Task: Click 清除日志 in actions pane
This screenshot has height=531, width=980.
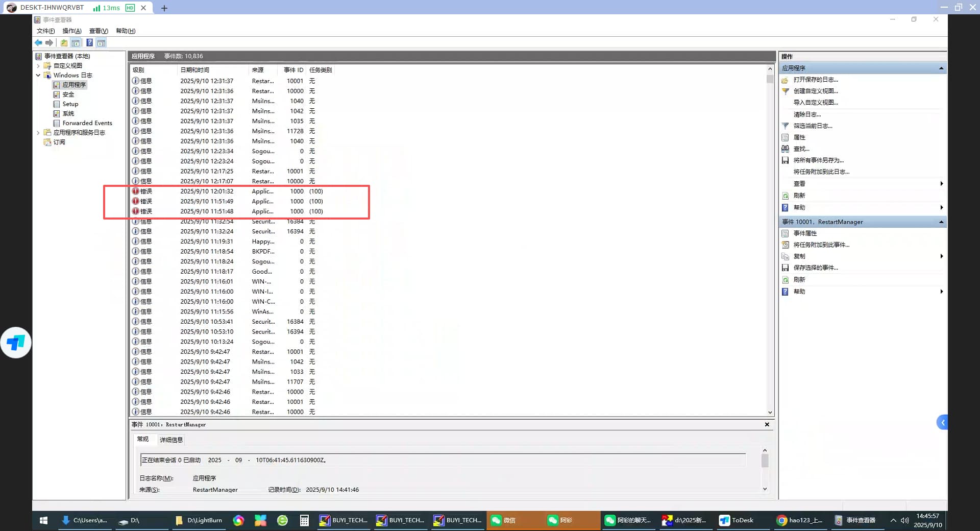Action: [807, 114]
